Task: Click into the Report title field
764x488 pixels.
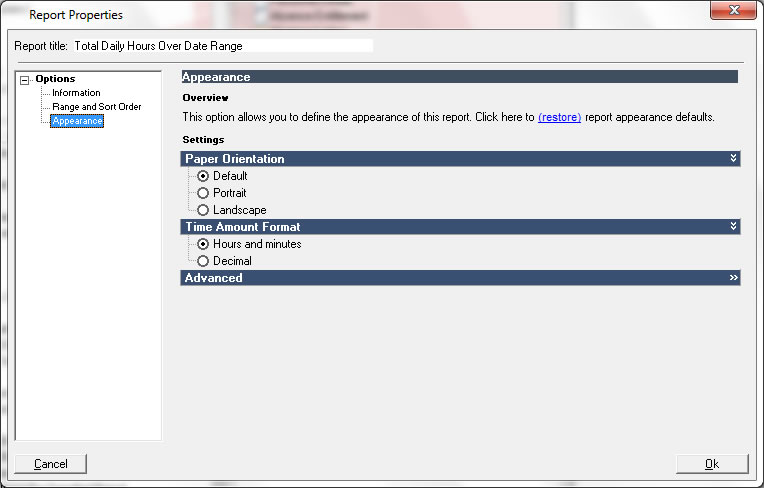Action: 222,46
